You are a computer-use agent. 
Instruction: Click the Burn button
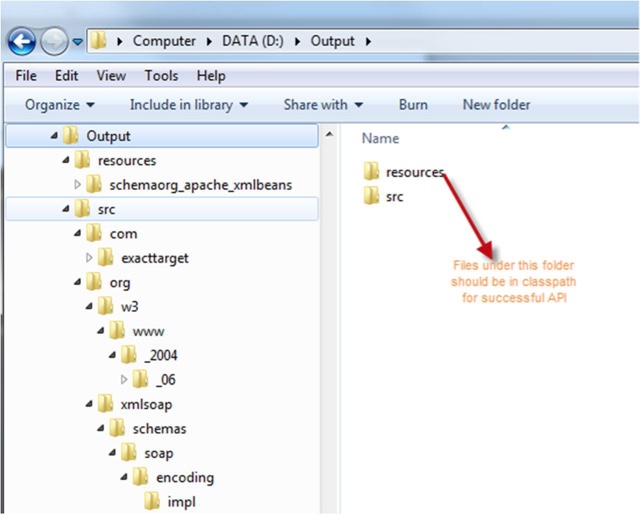click(x=413, y=105)
